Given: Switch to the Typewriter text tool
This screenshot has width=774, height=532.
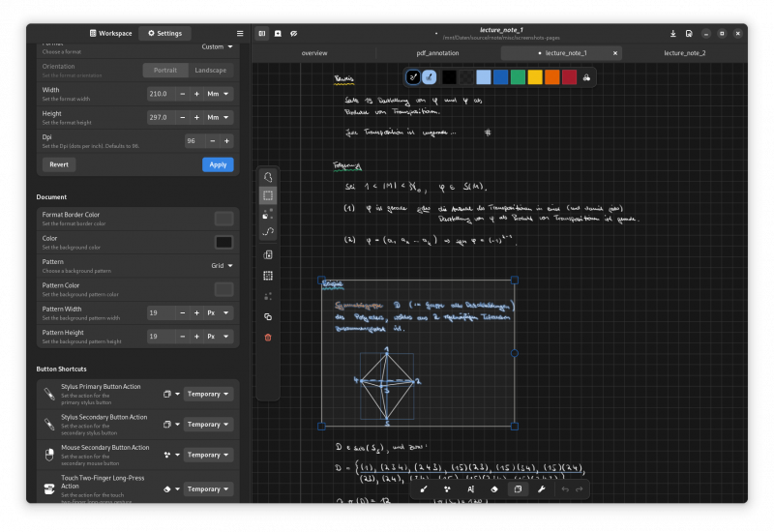Looking at the screenshot, I should (x=470, y=489).
